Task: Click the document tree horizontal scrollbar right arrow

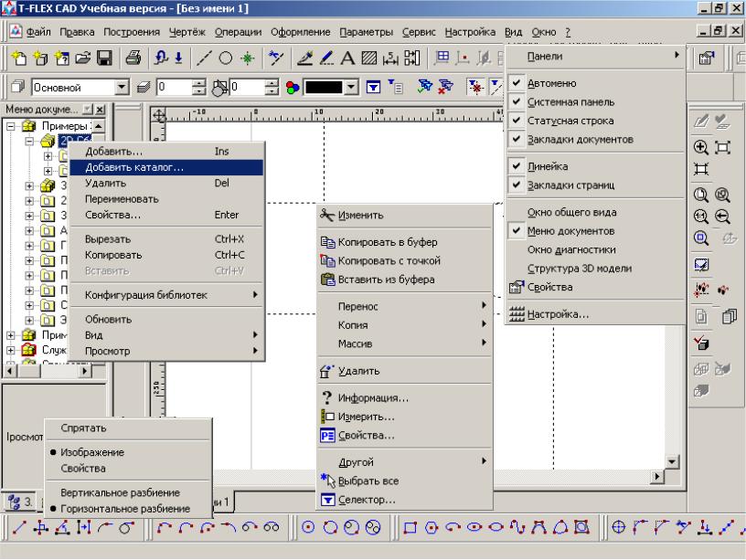Action: pyautogui.click(x=85, y=370)
